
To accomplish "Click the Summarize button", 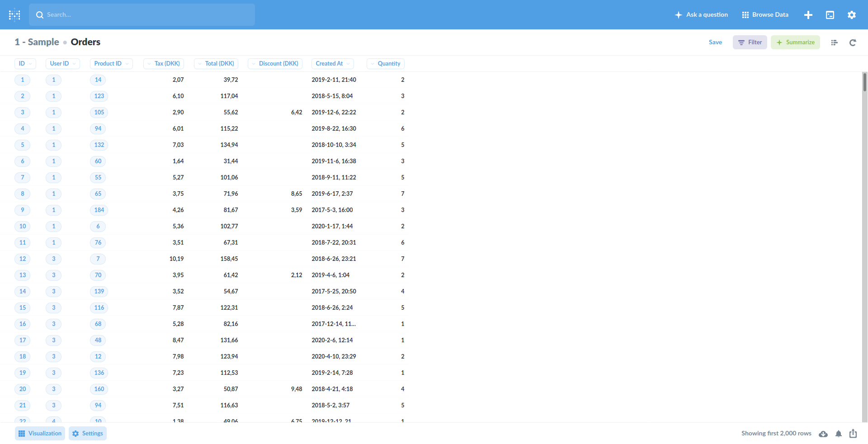I will (x=795, y=42).
